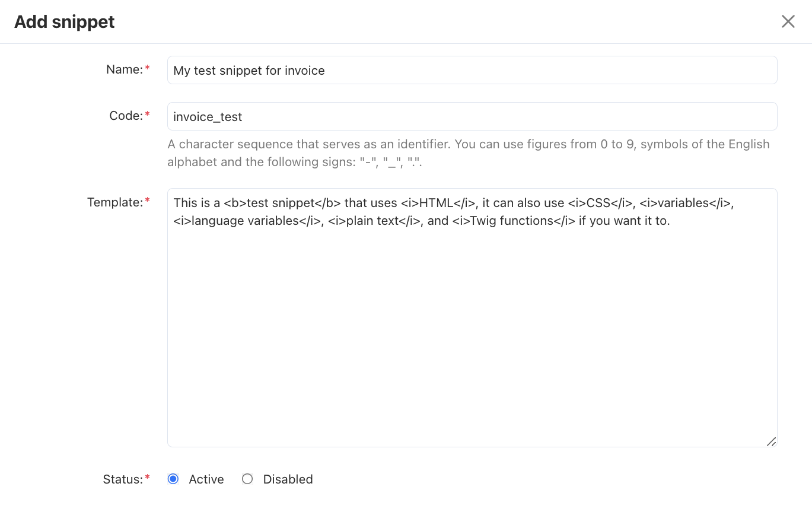The width and height of the screenshot is (812, 512).
Task: Click the "Status:" field label
Action: tap(123, 479)
